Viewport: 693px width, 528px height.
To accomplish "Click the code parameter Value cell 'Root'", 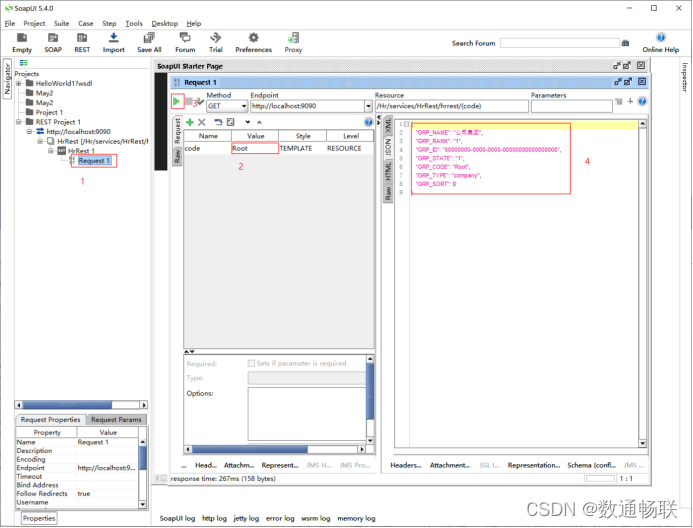I will (255, 148).
